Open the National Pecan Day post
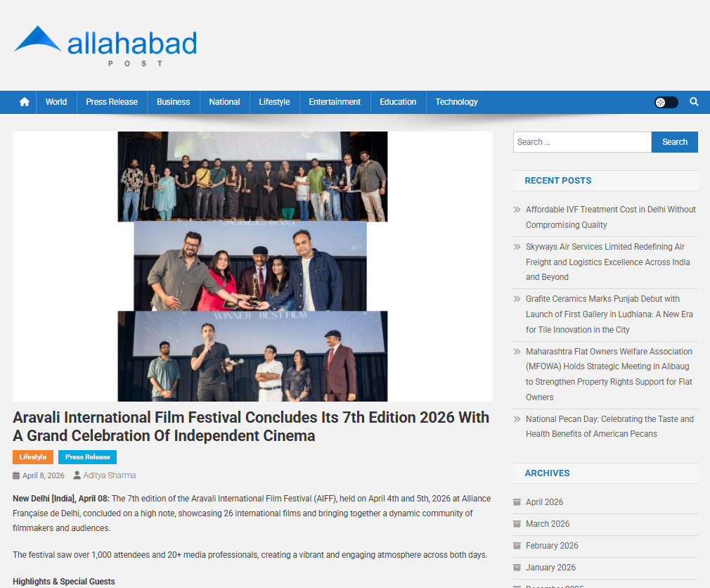Viewport: 710px width, 588px height. click(x=609, y=426)
